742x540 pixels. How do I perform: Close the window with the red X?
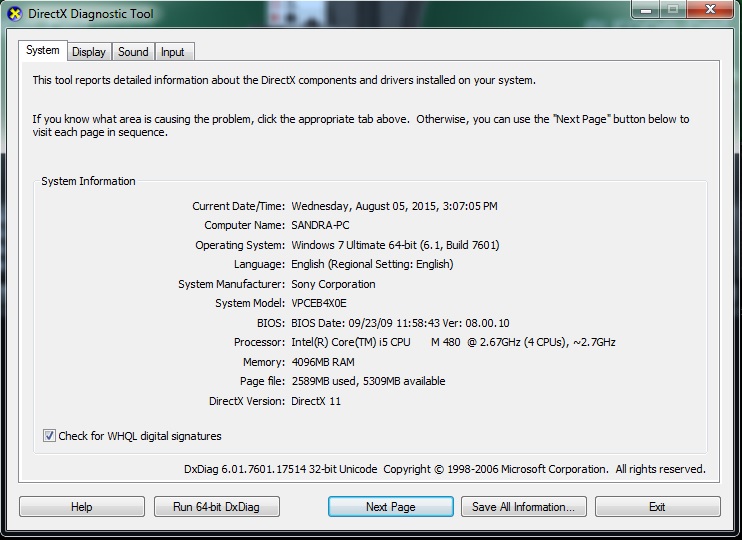click(710, 9)
